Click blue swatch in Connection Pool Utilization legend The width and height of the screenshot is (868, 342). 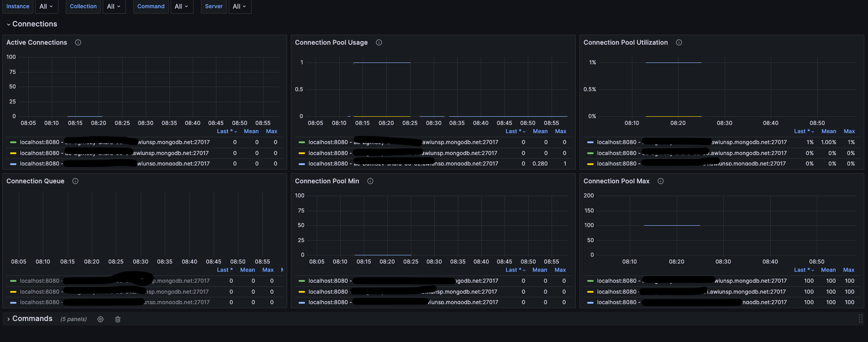point(590,142)
